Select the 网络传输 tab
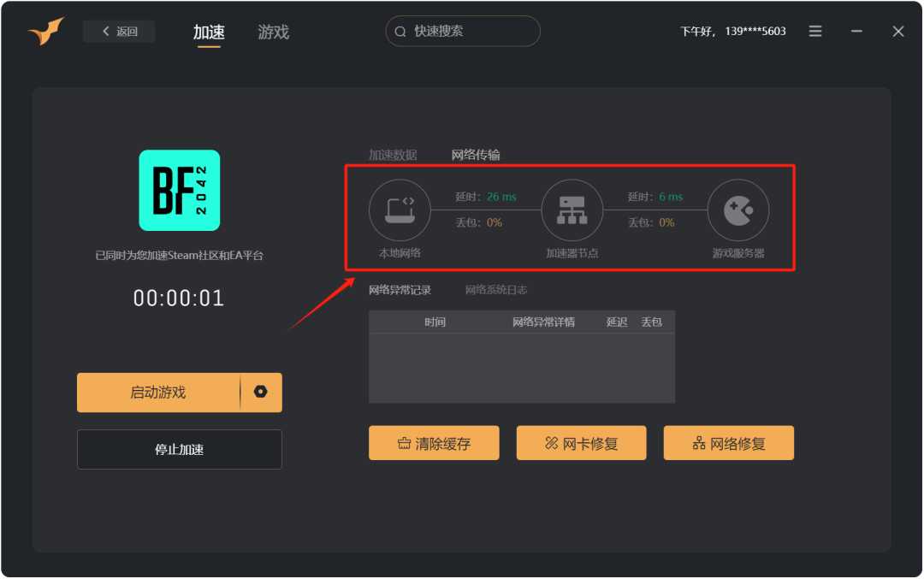Viewport: 924px width, 579px height. [476, 155]
